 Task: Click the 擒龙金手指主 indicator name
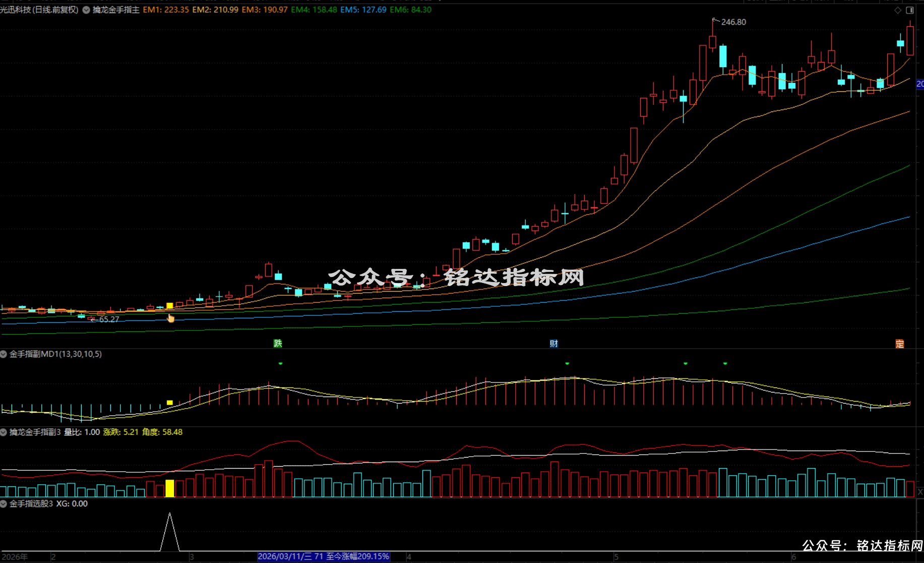coord(116,10)
